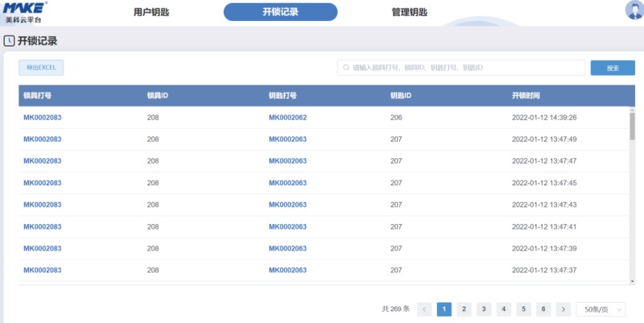Select the 开锁记录 tab
This screenshot has height=323, width=644.
point(280,12)
